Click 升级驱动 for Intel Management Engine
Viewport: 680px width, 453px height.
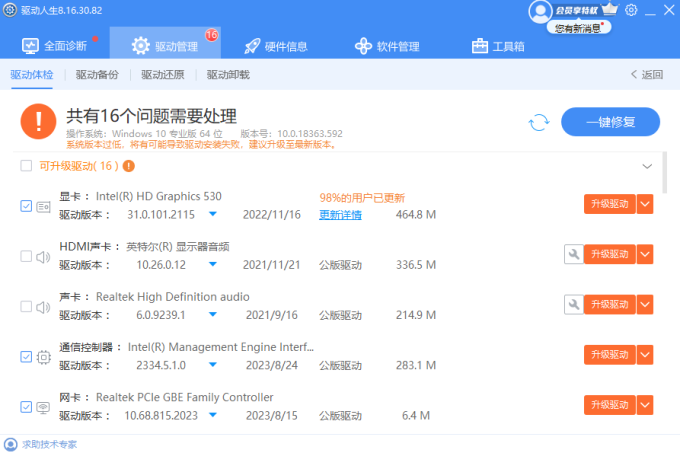click(x=610, y=355)
